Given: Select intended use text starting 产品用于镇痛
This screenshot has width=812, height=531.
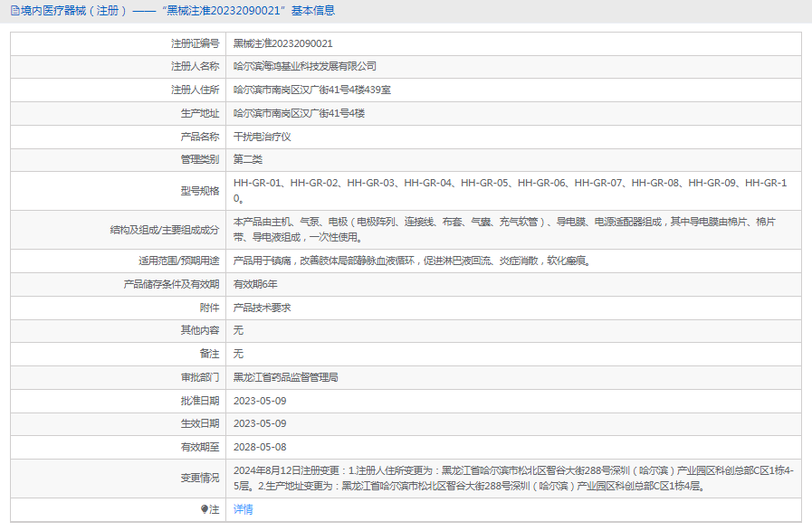Looking at the screenshot, I should click(x=412, y=261).
